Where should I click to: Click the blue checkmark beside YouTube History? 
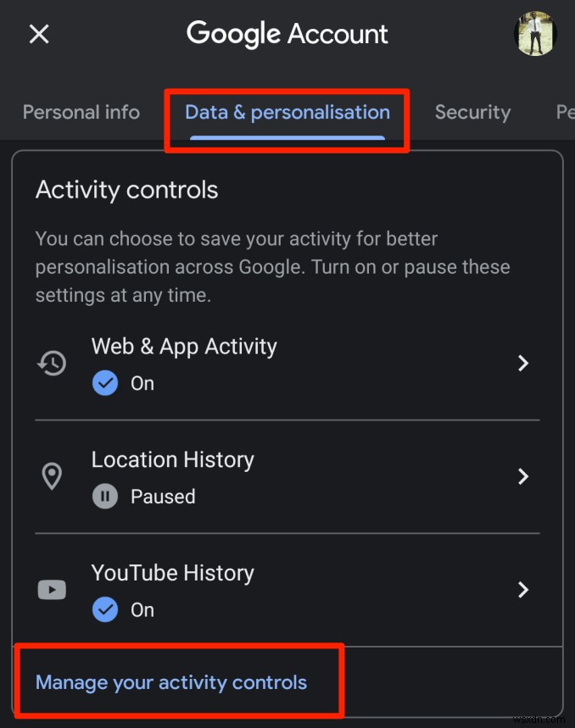point(104,609)
